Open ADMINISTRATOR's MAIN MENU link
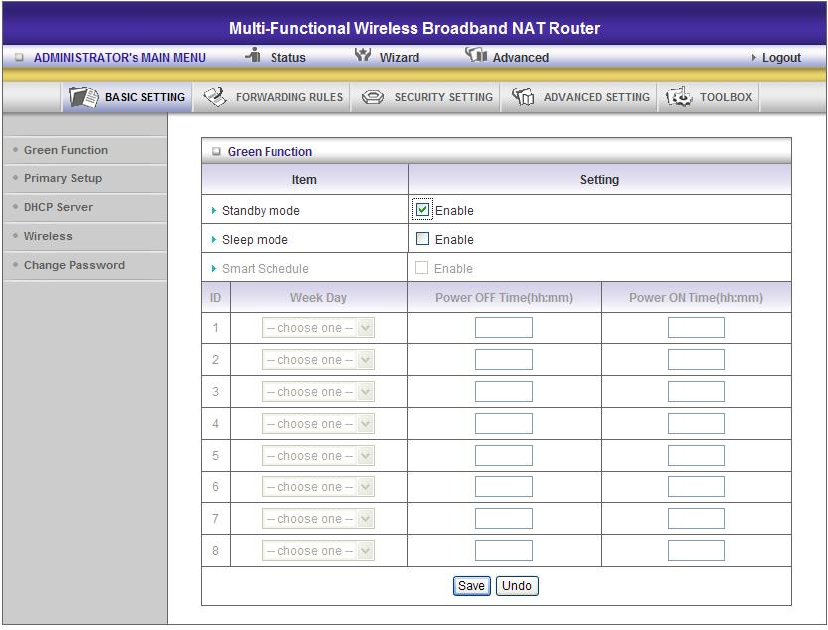Image resolution: width=828 pixels, height=630 pixels. pyautogui.click(x=120, y=58)
